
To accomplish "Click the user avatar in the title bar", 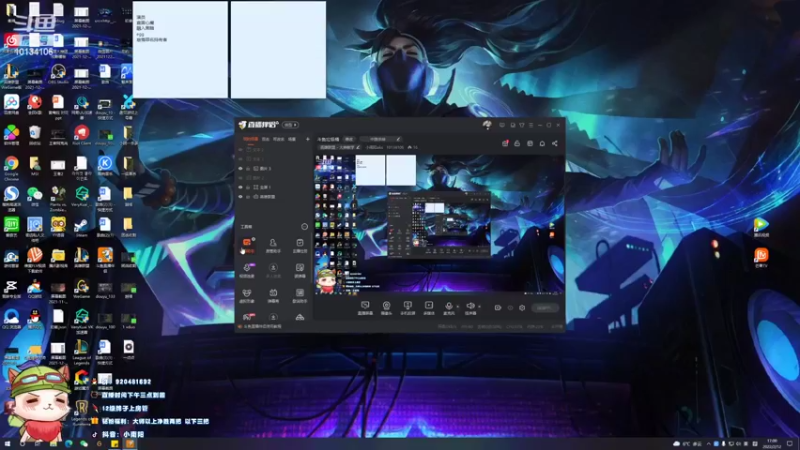I will [x=487, y=125].
